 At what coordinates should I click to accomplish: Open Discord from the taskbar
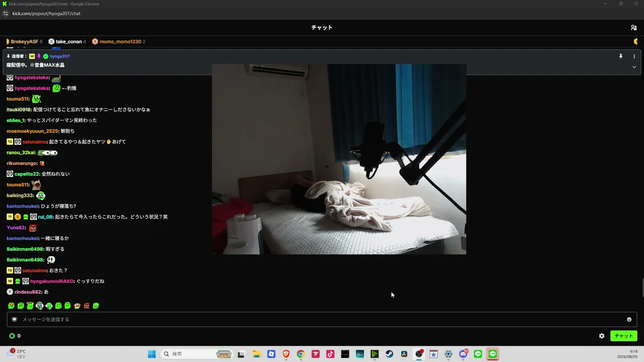(x=463, y=354)
